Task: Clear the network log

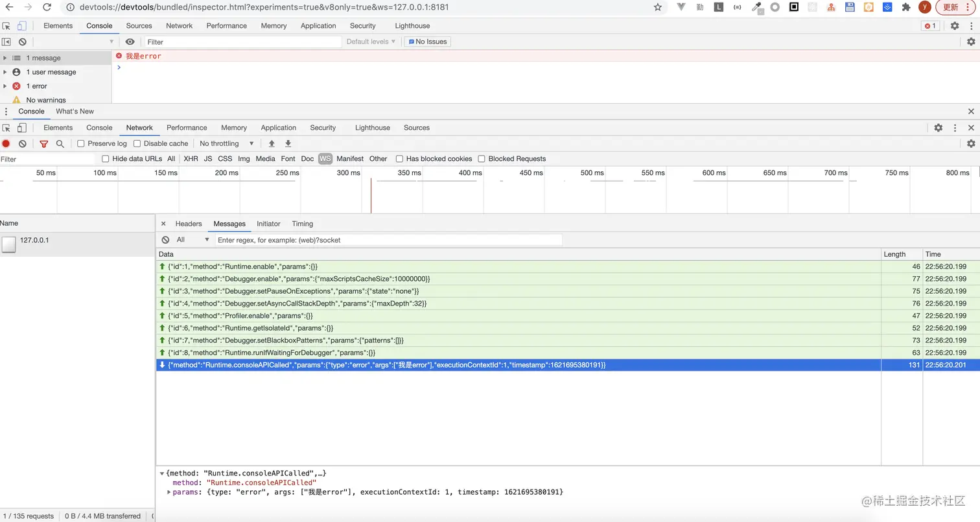Action: [x=23, y=144]
